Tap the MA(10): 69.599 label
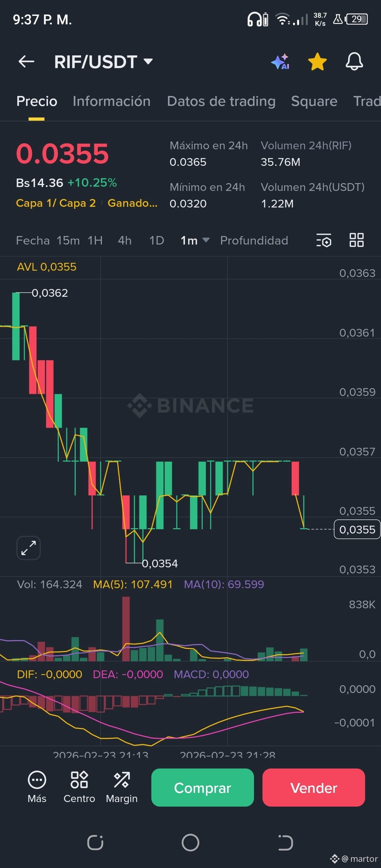The image size is (381, 868). point(224,584)
